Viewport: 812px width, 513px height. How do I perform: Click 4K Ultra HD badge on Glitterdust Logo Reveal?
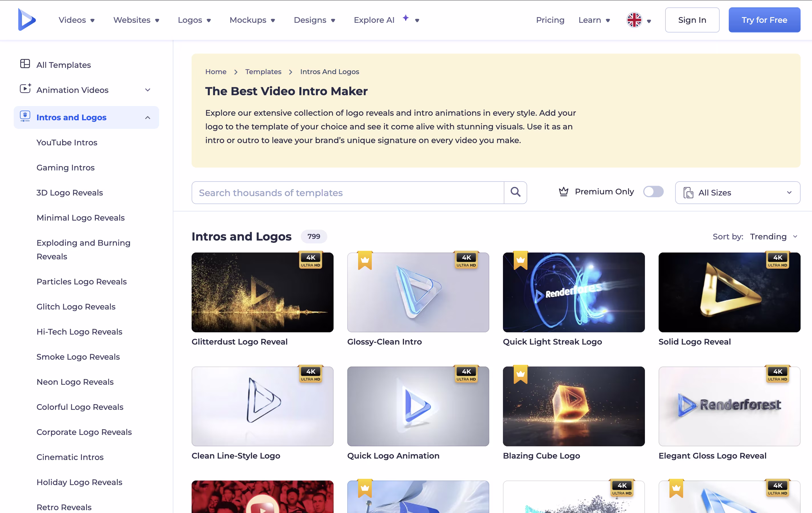pos(310,260)
